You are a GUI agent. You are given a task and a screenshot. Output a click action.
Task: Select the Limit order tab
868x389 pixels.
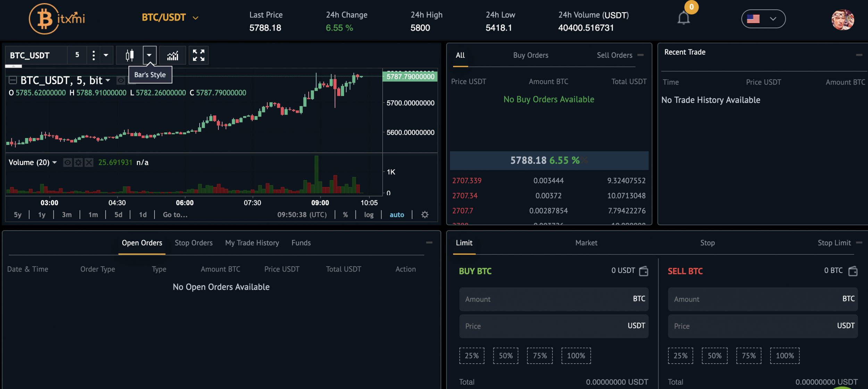(x=464, y=243)
